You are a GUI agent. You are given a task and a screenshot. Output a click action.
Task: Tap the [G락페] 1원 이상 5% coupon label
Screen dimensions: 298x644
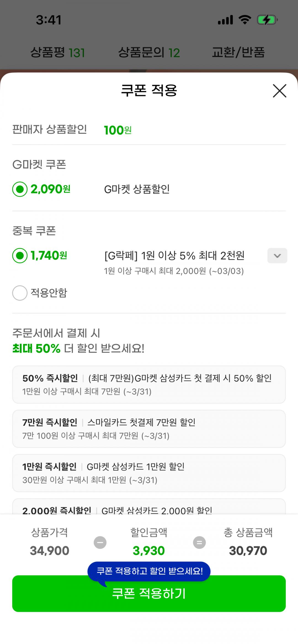tap(174, 256)
